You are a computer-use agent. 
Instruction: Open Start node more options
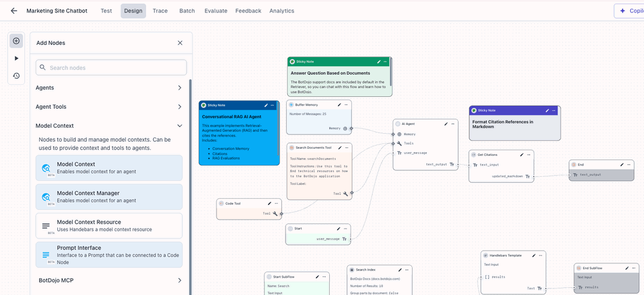[345, 228]
